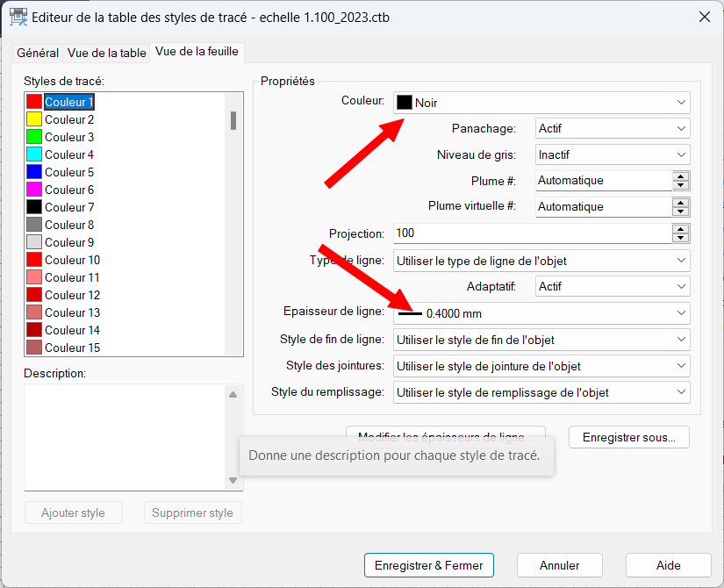The width and height of the screenshot is (724, 588).
Task: Open the Niveau de gris dropdown
Action: [611, 154]
